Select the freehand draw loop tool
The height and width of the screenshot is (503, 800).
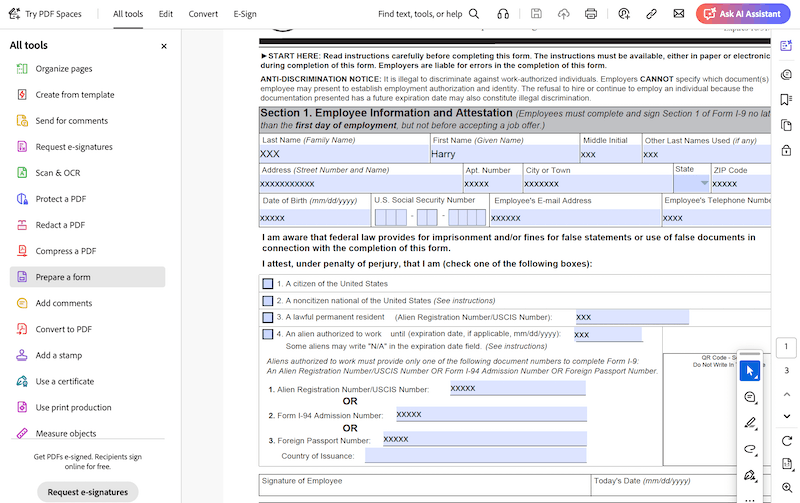pos(749,449)
